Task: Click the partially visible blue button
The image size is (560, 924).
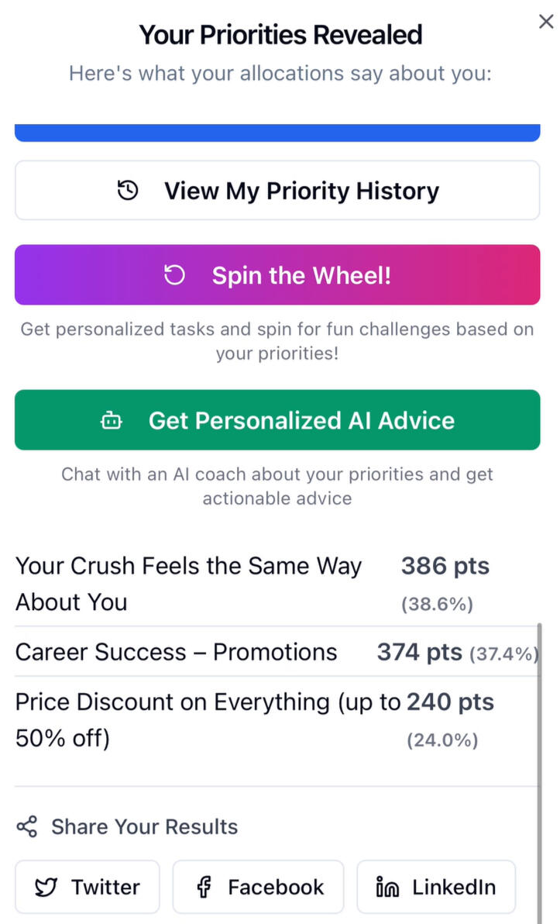Action: point(277,133)
